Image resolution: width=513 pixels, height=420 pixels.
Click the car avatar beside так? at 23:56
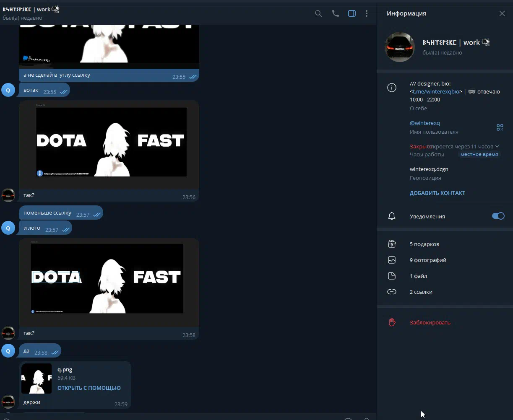tap(8, 195)
